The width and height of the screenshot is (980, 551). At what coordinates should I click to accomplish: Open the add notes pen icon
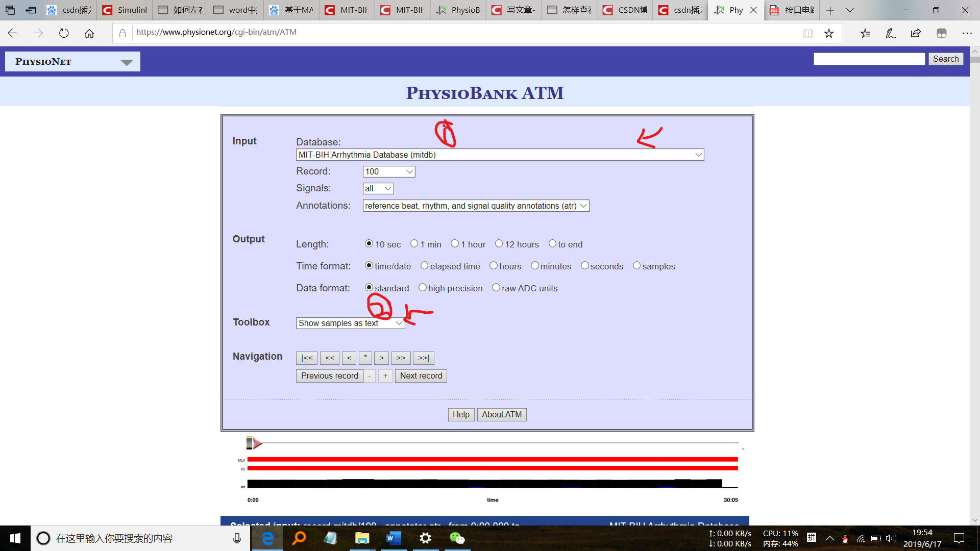coord(890,33)
